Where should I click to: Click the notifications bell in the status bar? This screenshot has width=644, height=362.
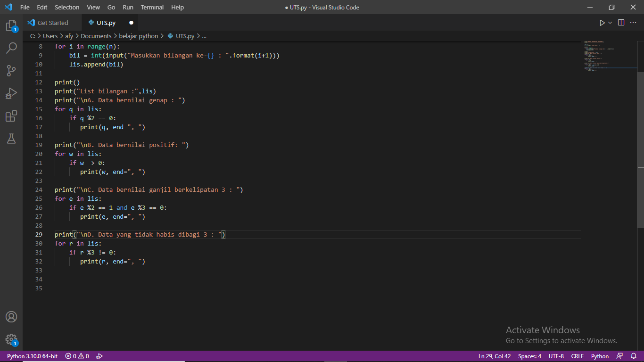(x=633, y=356)
